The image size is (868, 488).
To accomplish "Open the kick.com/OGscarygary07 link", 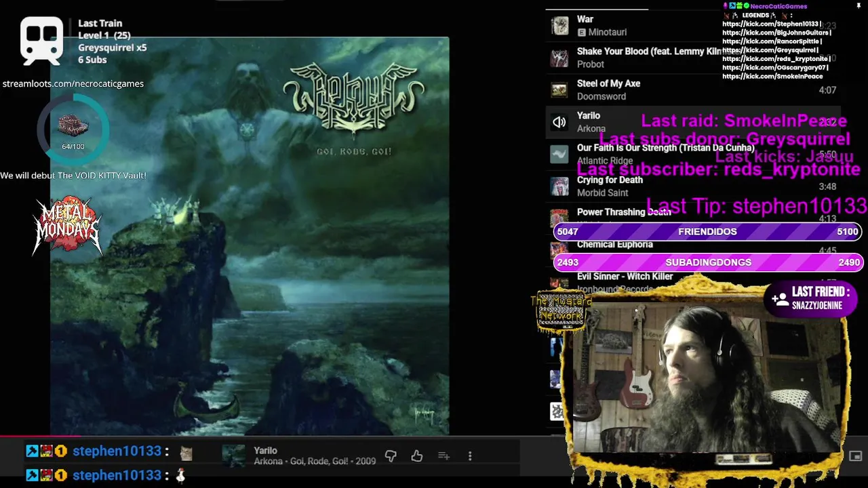I will click(x=775, y=68).
